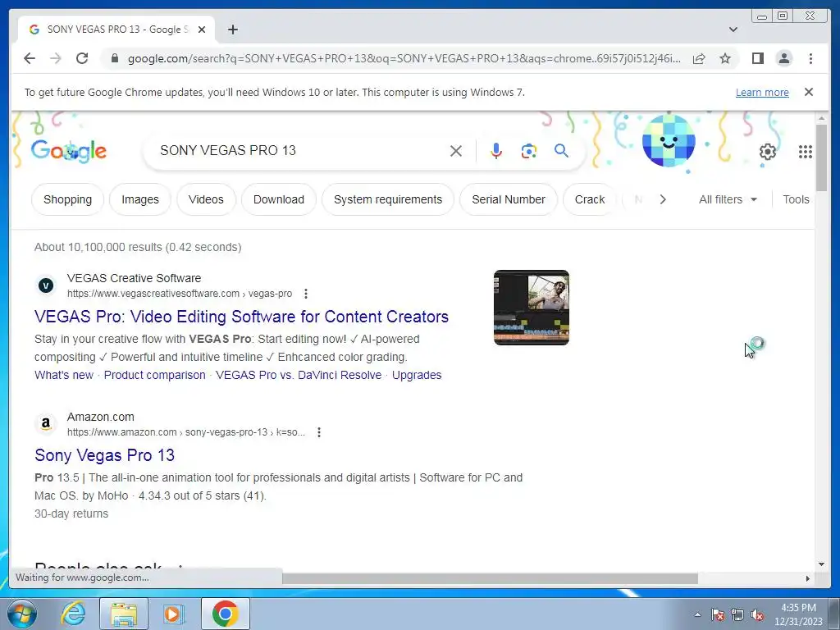Image resolution: width=840 pixels, height=630 pixels.
Task: Open the Product comparison sitelink
Action: [154, 375]
